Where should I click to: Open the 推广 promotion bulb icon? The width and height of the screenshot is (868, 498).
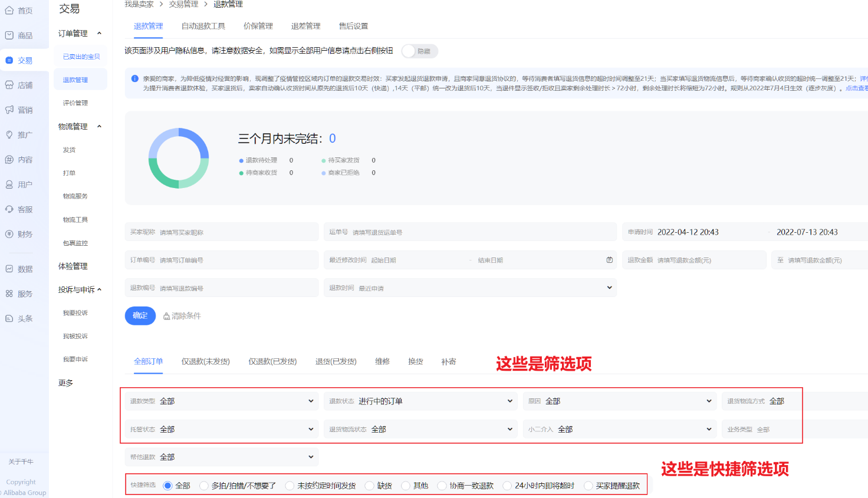(x=9, y=134)
